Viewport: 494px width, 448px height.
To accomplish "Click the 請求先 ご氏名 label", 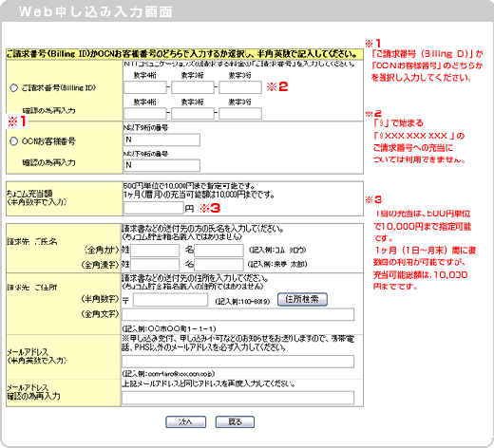I will coord(32,242).
